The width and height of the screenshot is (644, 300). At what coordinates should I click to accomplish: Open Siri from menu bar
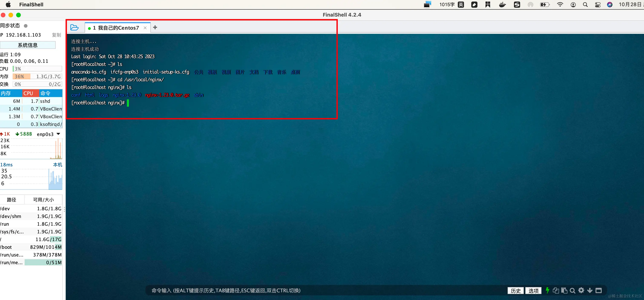[610, 4]
